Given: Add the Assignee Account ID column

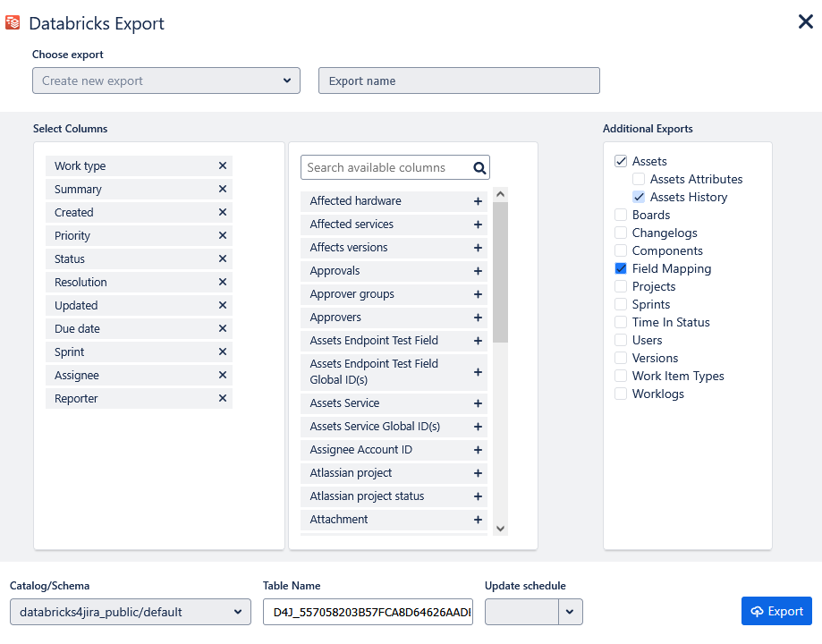Looking at the screenshot, I should 478,450.
